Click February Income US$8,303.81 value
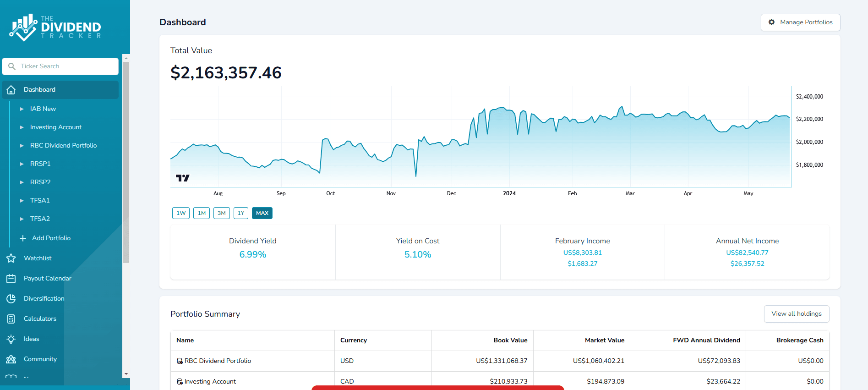The height and width of the screenshot is (390, 868). (583, 253)
